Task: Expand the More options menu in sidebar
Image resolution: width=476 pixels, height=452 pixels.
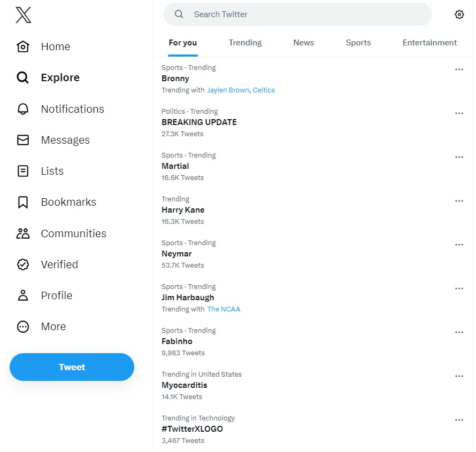Action: 23,326
